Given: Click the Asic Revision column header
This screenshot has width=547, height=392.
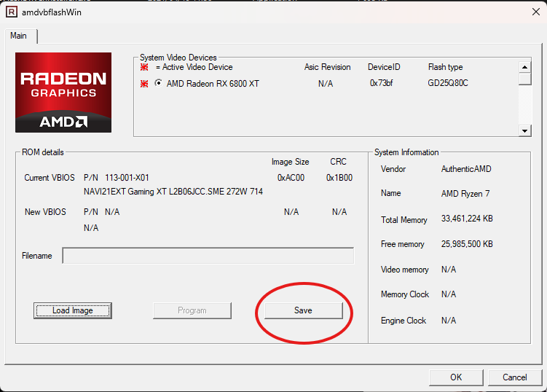Looking at the screenshot, I should tap(327, 67).
